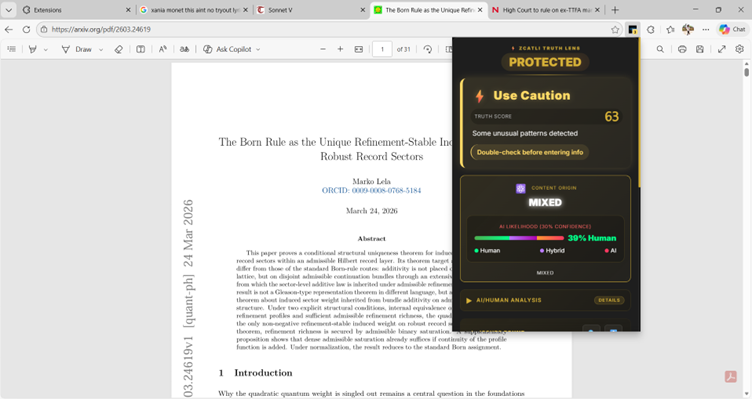
Task: Focus the PDF page number field
Action: tap(382, 49)
